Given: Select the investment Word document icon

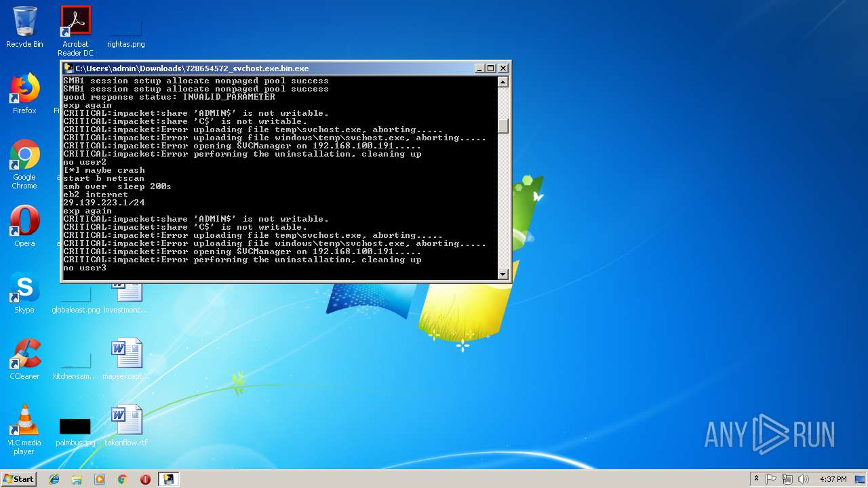Looking at the screenshot, I should (x=126, y=297).
